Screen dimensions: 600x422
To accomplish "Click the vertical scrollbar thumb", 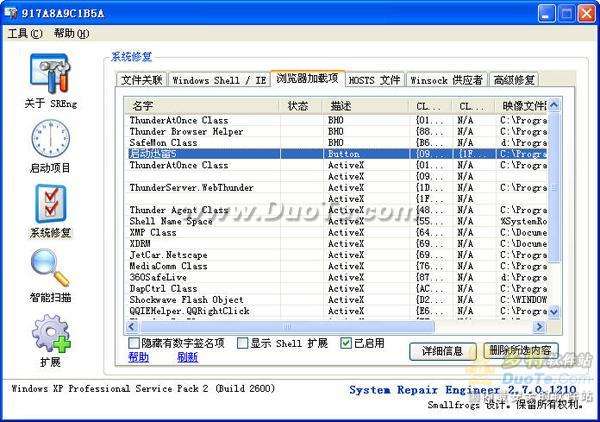I will [x=554, y=187].
